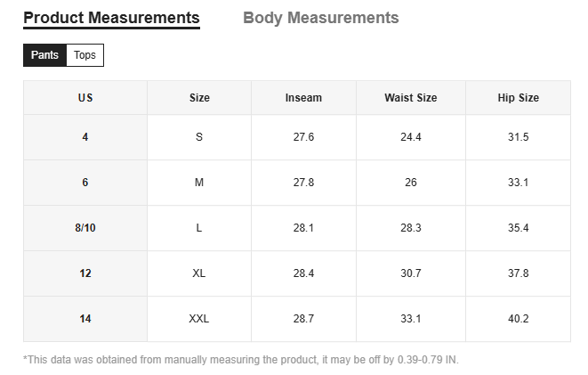Click the XL size cell
588x375 pixels.
click(x=199, y=273)
